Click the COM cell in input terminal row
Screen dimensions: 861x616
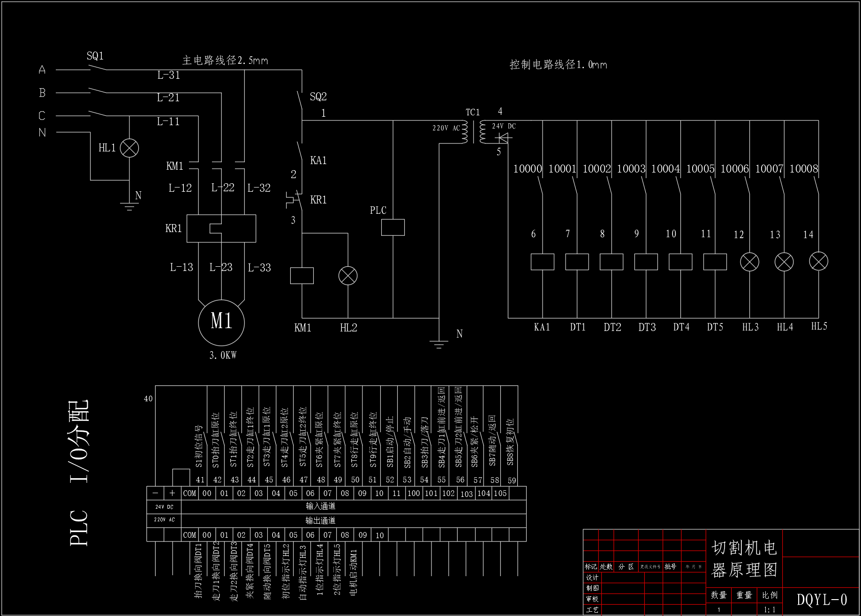(x=189, y=493)
